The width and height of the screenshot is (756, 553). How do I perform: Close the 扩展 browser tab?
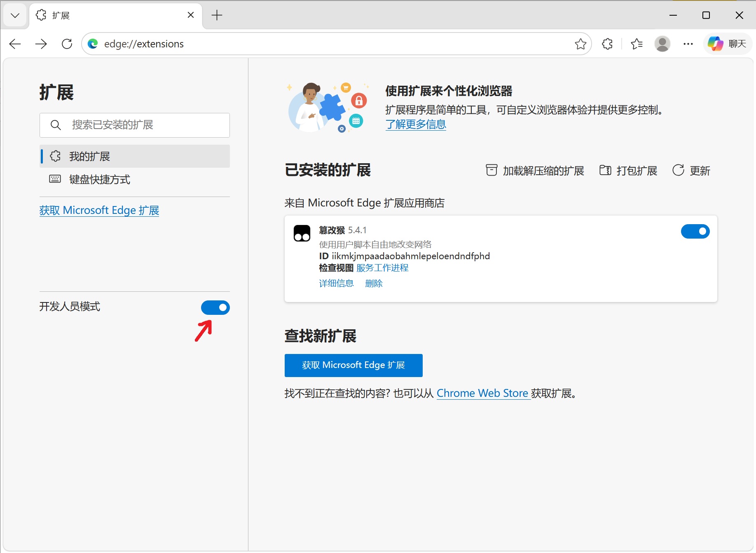[x=191, y=15]
